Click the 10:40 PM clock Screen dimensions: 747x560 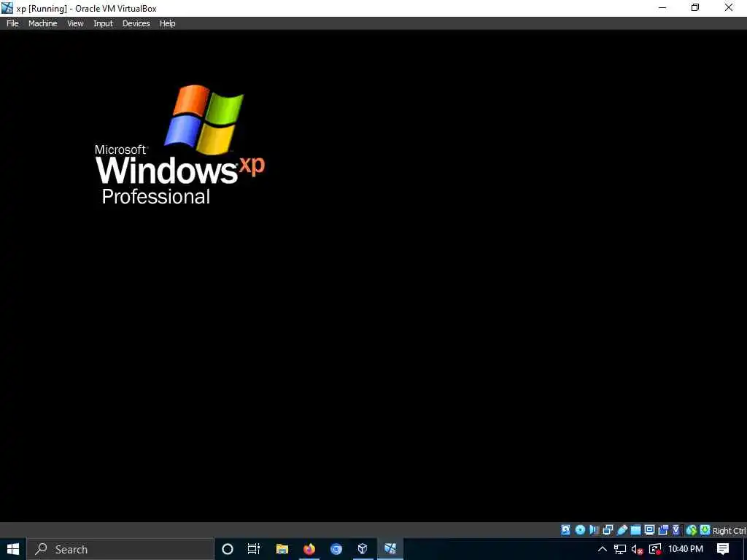tap(686, 549)
